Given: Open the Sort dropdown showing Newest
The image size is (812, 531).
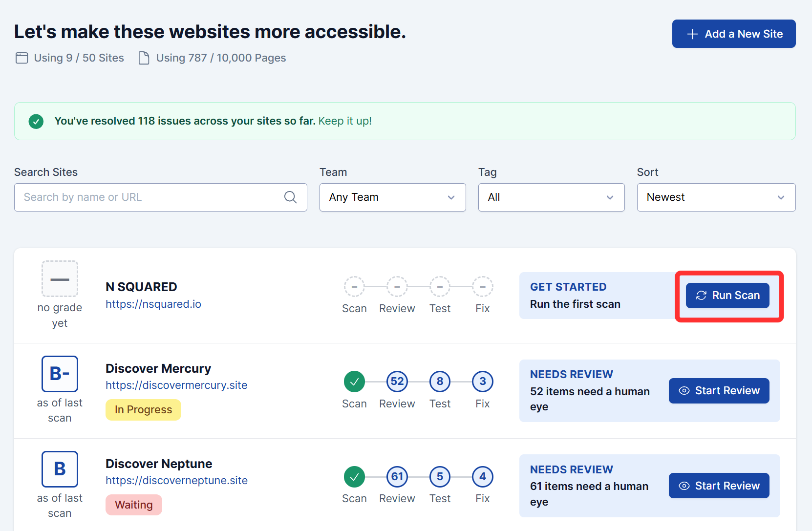Looking at the screenshot, I should pyautogui.click(x=716, y=197).
